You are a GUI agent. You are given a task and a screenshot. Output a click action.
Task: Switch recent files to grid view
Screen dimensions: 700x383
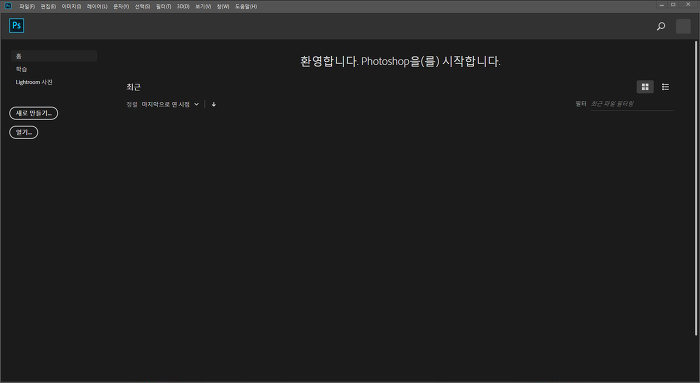coord(645,87)
